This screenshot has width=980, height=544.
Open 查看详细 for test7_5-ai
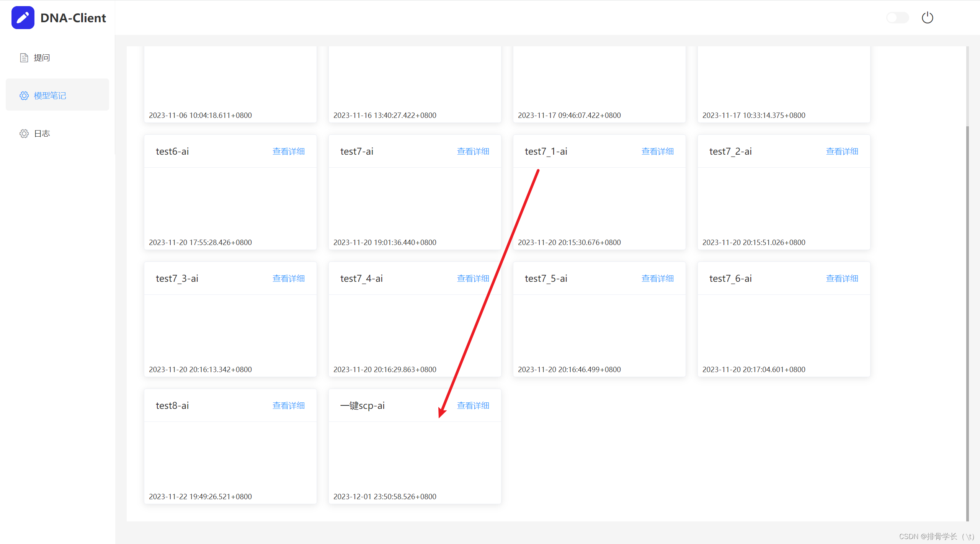658,279
